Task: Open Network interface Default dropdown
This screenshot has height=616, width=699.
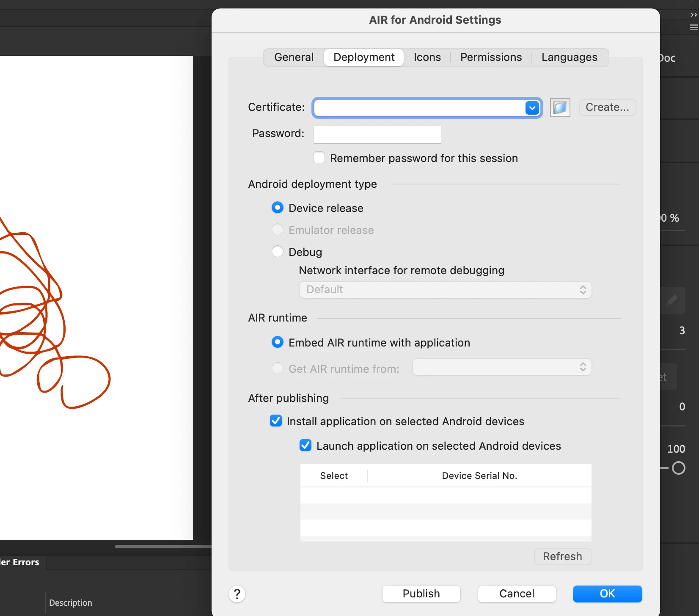Action: click(445, 290)
